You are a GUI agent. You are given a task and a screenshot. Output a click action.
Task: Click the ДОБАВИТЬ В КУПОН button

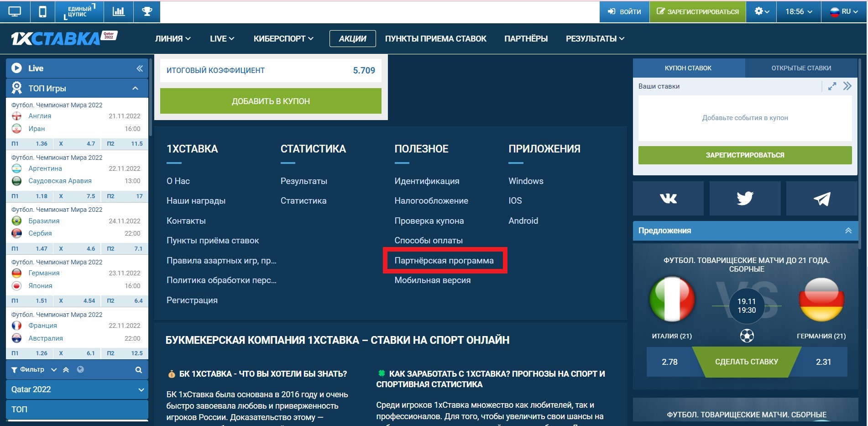tap(271, 101)
